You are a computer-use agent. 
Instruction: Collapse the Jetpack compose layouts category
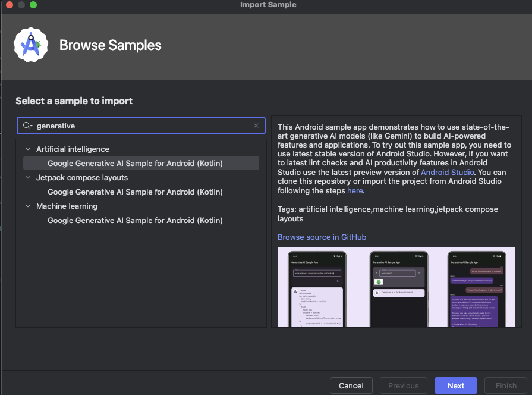pos(28,177)
